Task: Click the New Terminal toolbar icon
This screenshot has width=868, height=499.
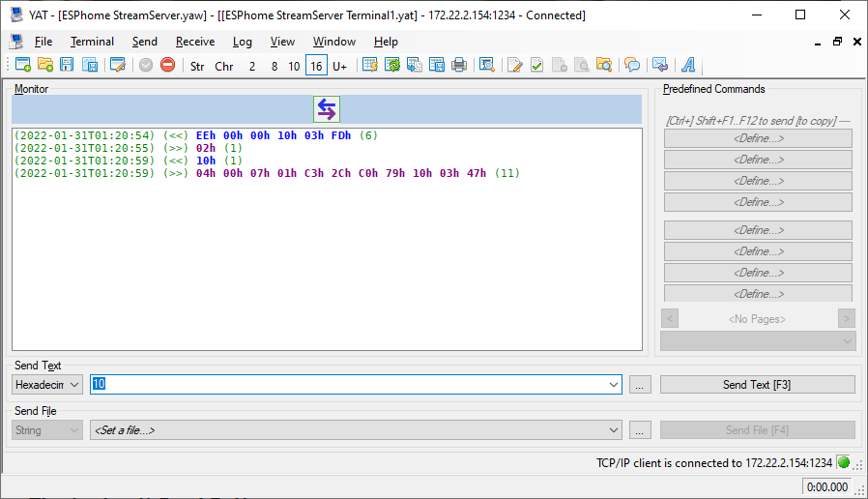Action: click(23, 66)
